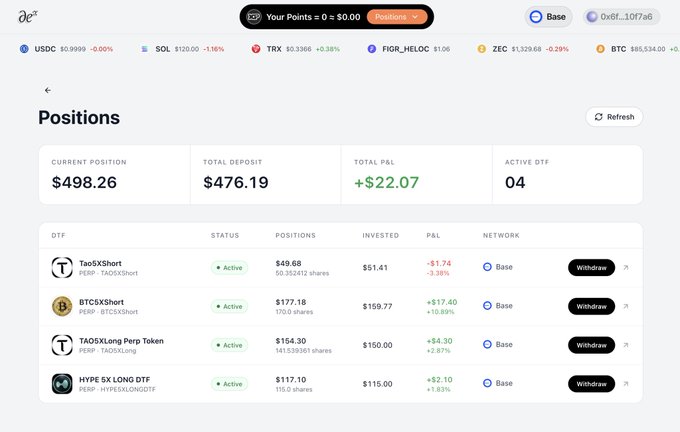The height and width of the screenshot is (432, 680).
Task: Click the $498.26 current position value
Action: point(84,182)
